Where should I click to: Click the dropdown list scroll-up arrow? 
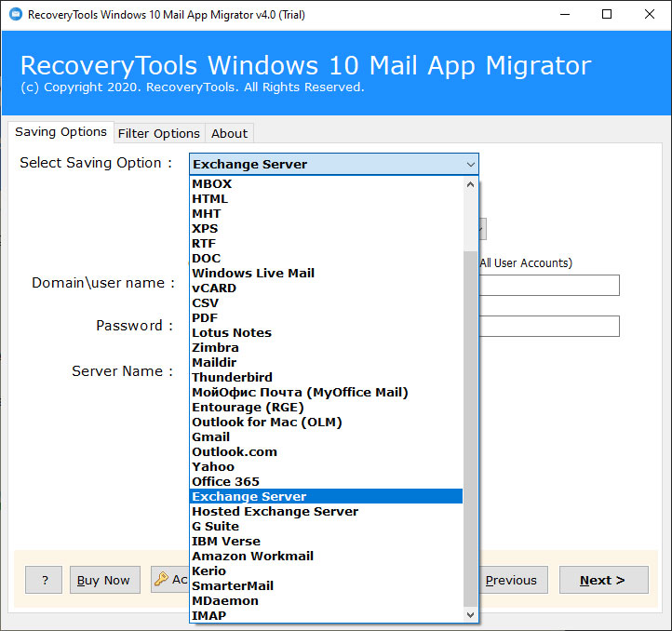click(470, 184)
